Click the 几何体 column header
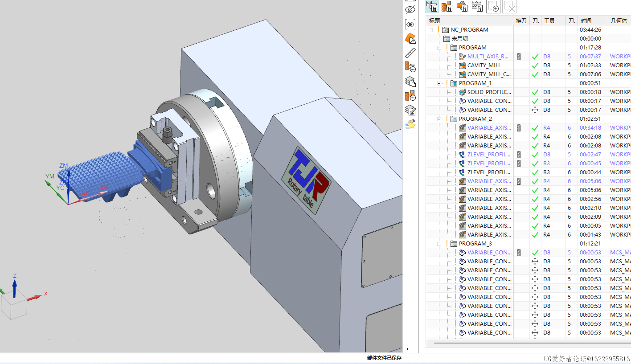Screen dimensions: 631x364 619,21
